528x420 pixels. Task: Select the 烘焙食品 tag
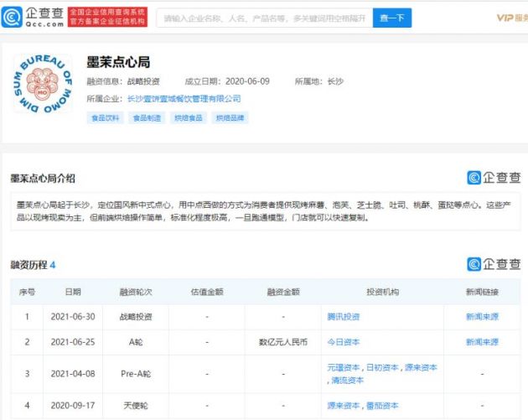tap(189, 118)
